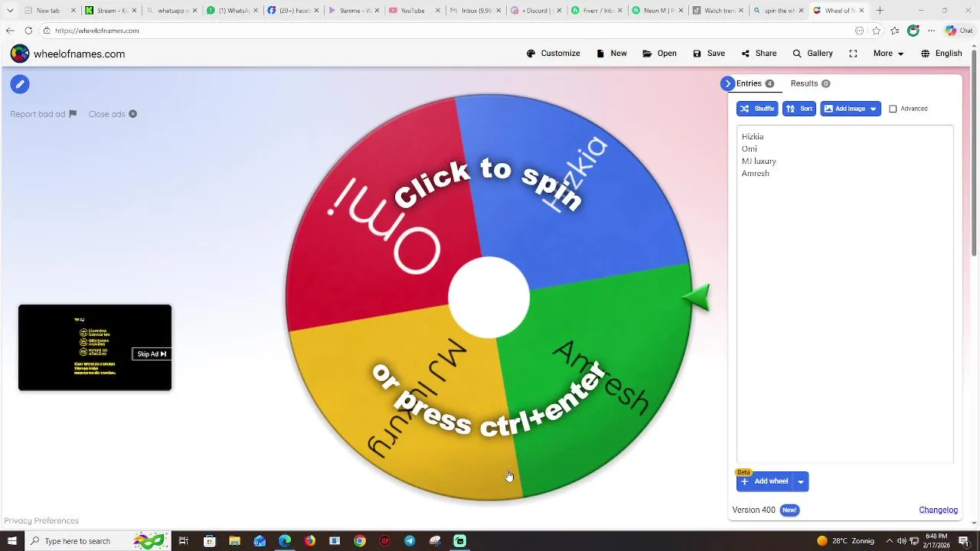Expand the Add wheel dropdown arrow
This screenshot has width=980, height=551.
801,481
